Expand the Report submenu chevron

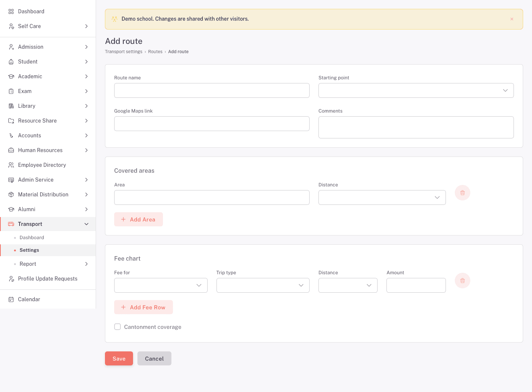pyautogui.click(x=86, y=264)
